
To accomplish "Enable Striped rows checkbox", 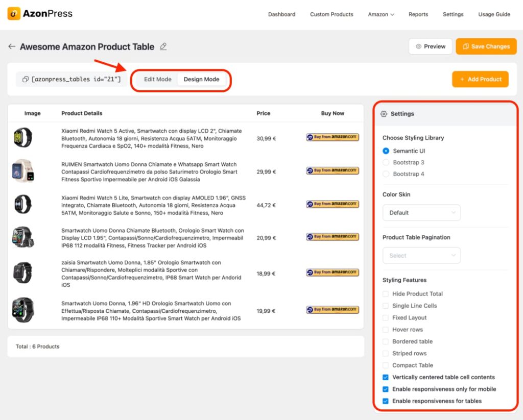I will pos(386,353).
